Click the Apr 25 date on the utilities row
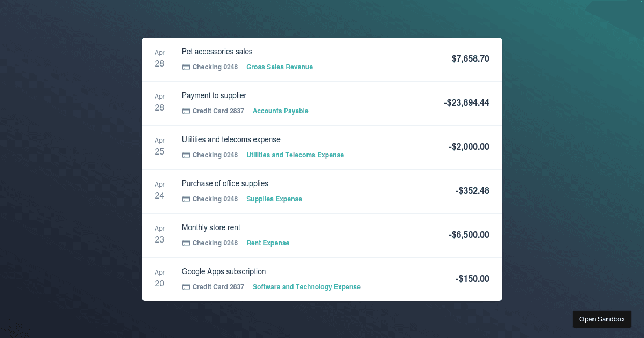644x338 pixels. coord(159,146)
